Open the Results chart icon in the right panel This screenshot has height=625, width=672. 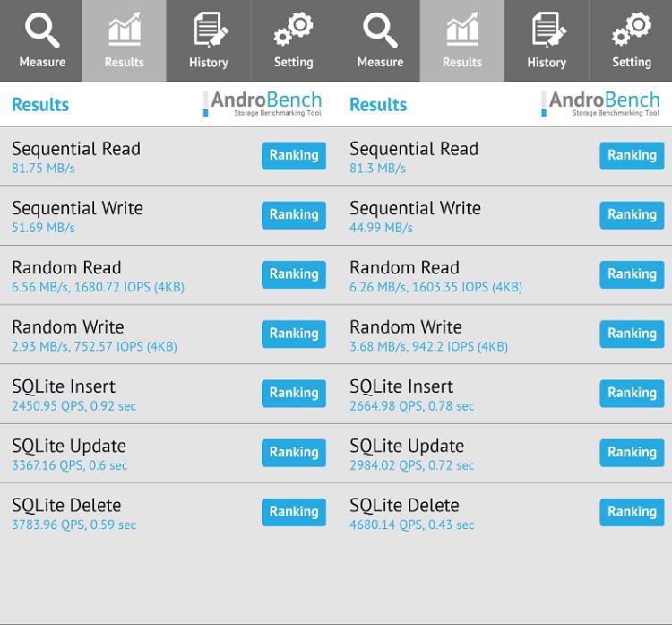tap(461, 30)
